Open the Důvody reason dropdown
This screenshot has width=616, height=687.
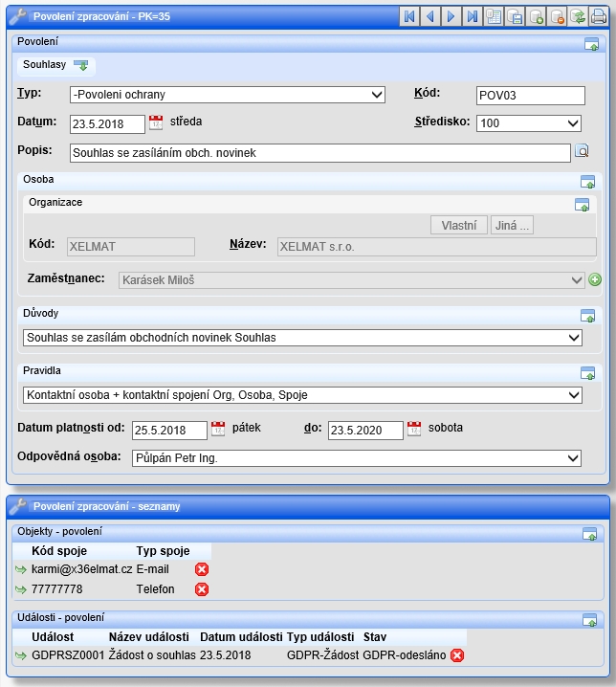click(x=302, y=338)
